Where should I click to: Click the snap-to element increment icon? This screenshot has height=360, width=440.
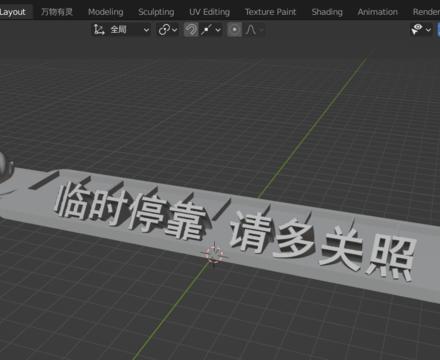point(206,30)
